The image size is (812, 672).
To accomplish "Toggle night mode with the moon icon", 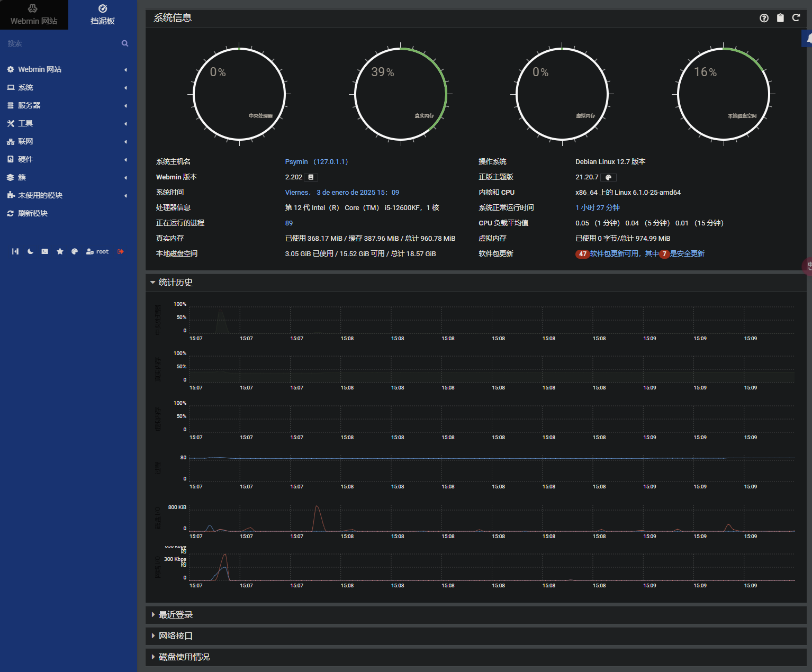I will coord(30,252).
